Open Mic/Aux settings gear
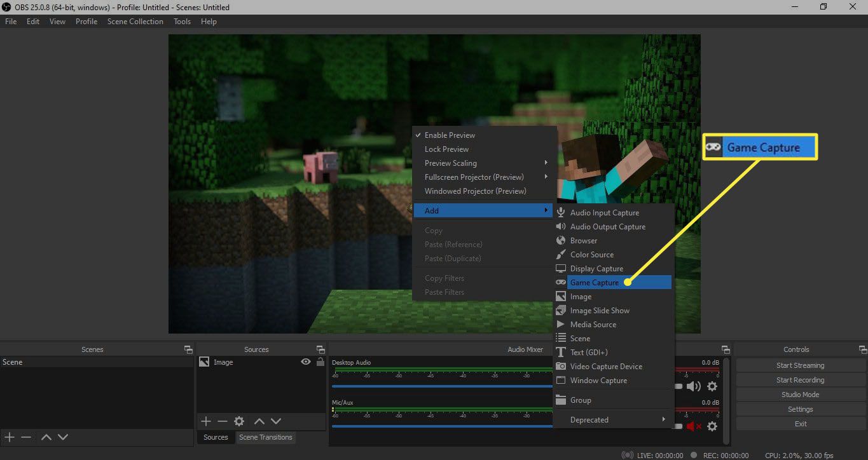868x460 pixels. coord(712,426)
